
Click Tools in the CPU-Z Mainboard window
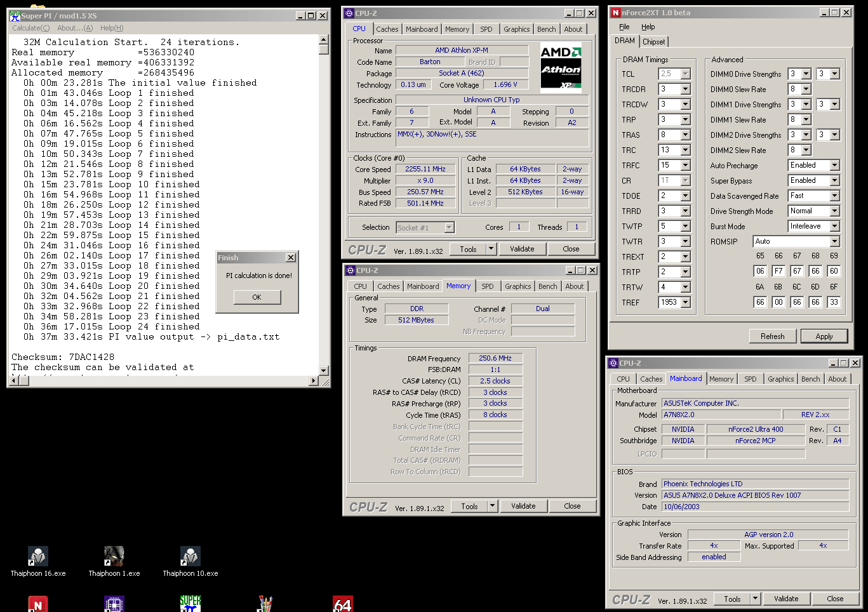732,599
